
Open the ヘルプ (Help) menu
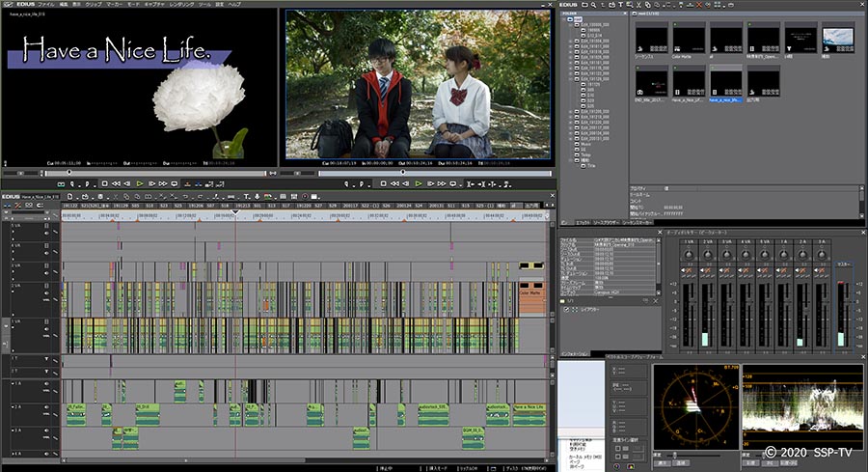[x=234, y=4]
